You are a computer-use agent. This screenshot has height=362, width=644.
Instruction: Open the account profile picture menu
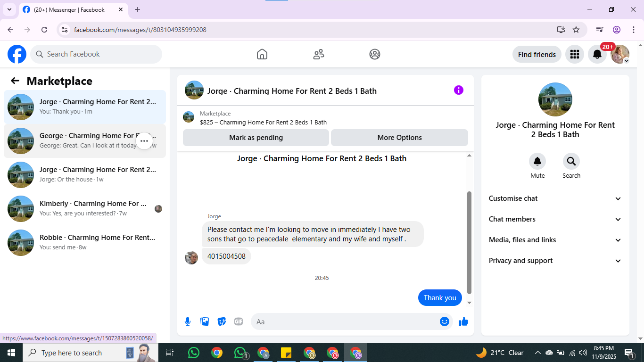click(620, 54)
